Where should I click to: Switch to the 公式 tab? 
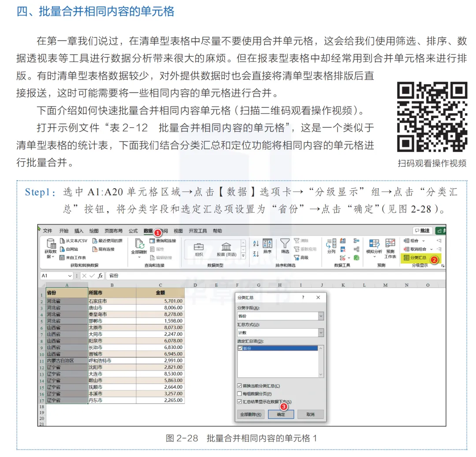[x=133, y=231]
